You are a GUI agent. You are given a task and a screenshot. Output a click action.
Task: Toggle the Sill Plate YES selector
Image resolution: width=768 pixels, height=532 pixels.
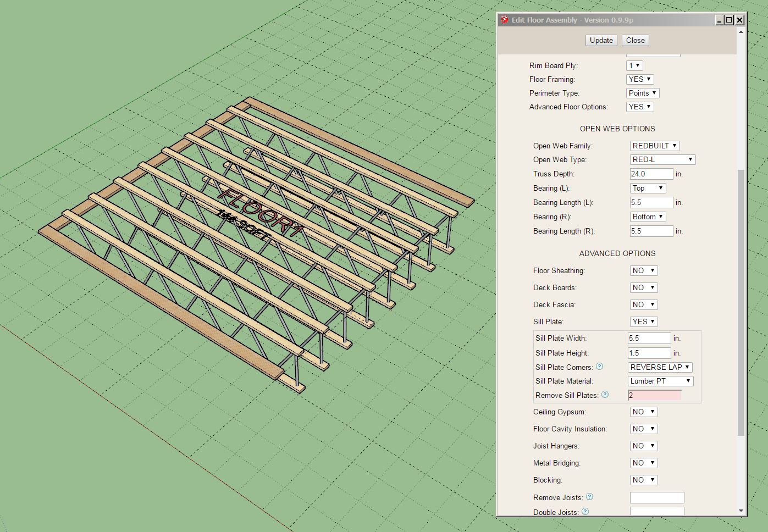643,322
